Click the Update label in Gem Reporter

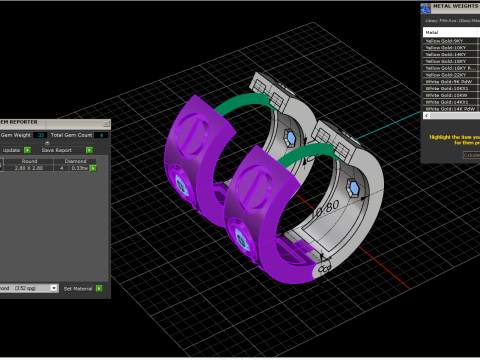pyautogui.click(x=11, y=150)
